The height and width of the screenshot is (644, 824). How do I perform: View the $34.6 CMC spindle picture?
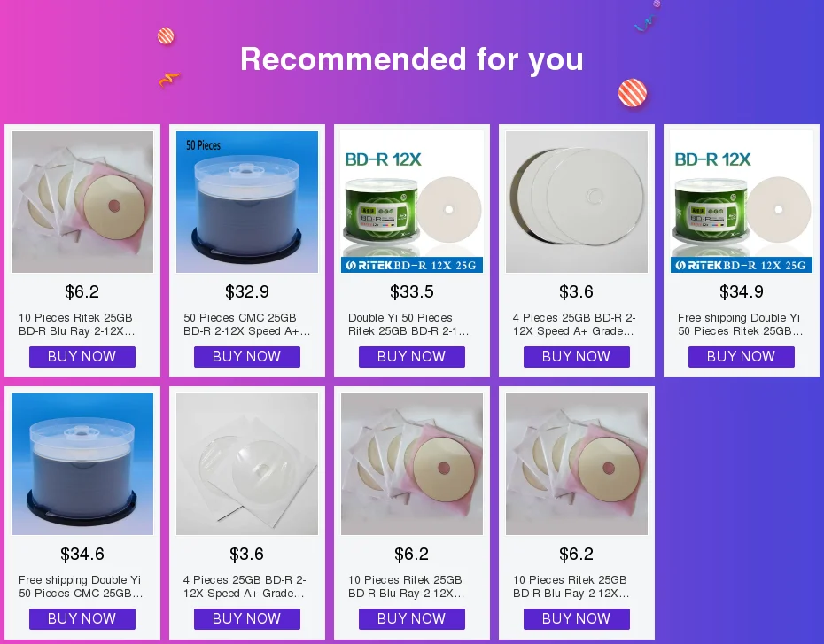tap(82, 464)
